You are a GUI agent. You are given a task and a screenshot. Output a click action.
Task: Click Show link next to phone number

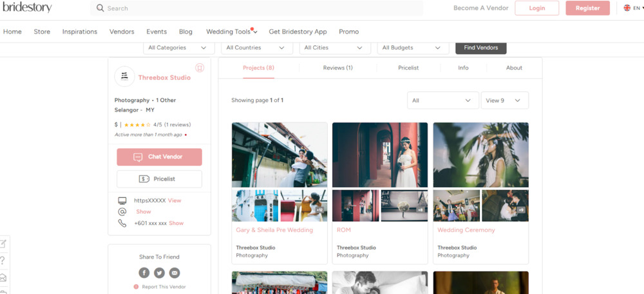(176, 223)
